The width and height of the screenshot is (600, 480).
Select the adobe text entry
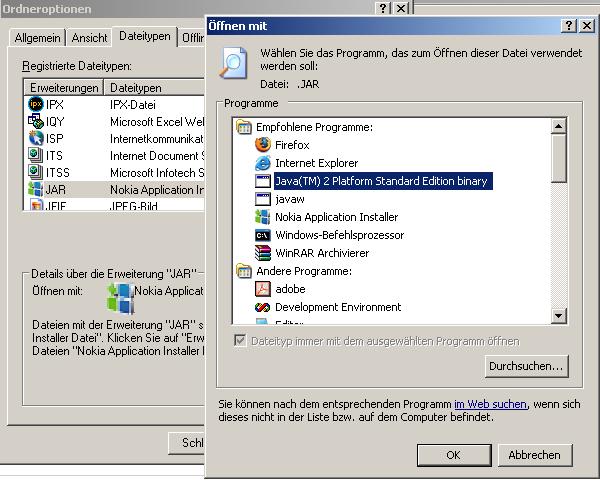[x=290, y=289]
